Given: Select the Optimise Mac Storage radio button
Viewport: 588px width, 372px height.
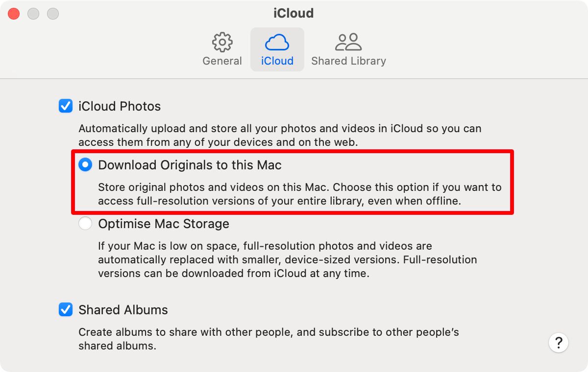Looking at the screenshot, I should click(x=85, y=223).
